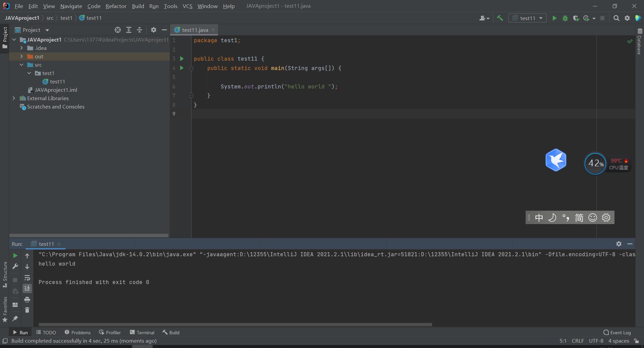Open the Event Log
The image size is (644, 348).
point(617,332)
